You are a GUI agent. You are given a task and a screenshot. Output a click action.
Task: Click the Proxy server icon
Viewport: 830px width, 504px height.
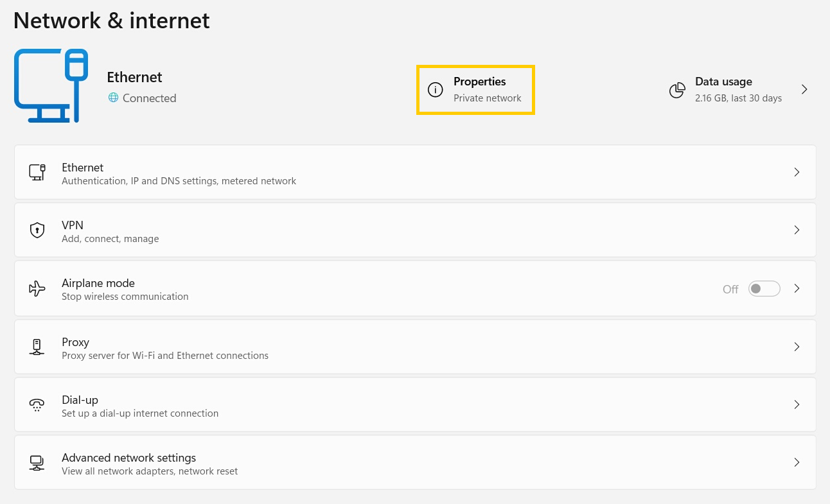pos(37,347)
